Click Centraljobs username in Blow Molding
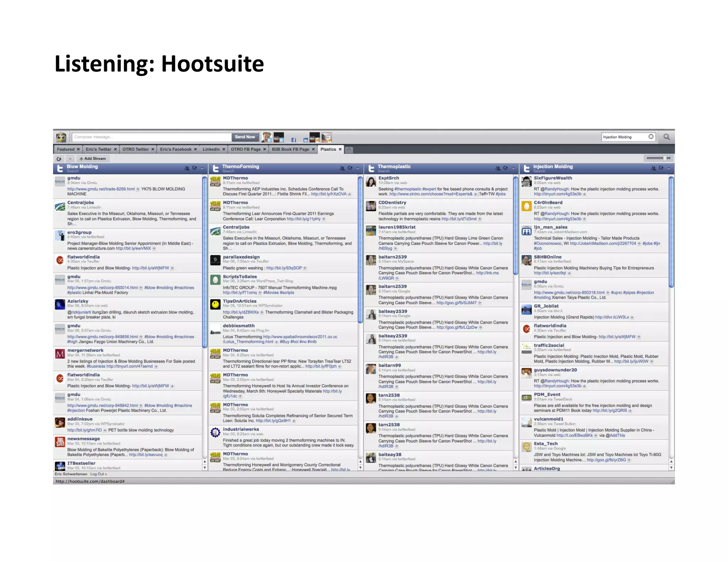This screenshot has width=728, height=562. tap(81, 202)
